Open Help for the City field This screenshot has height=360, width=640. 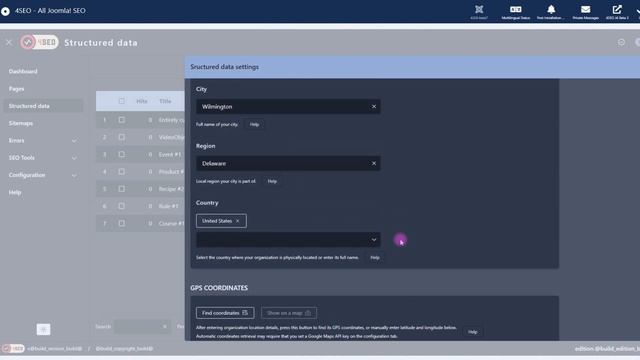pyautogui.click(x=254, y=124)
